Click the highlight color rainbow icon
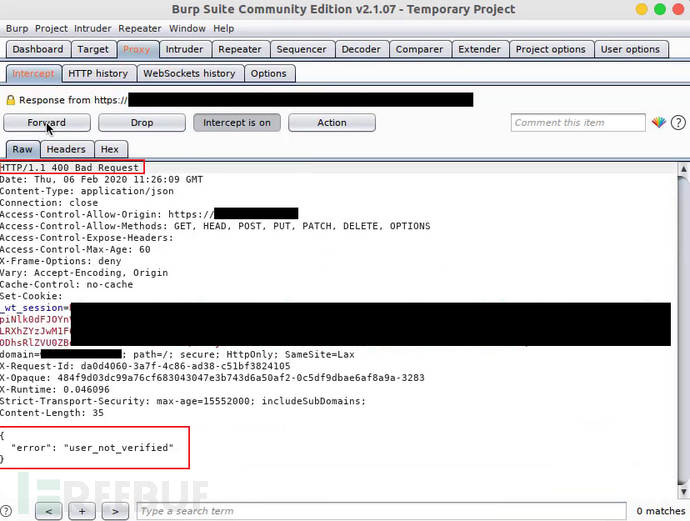 [x=659, y=122]
